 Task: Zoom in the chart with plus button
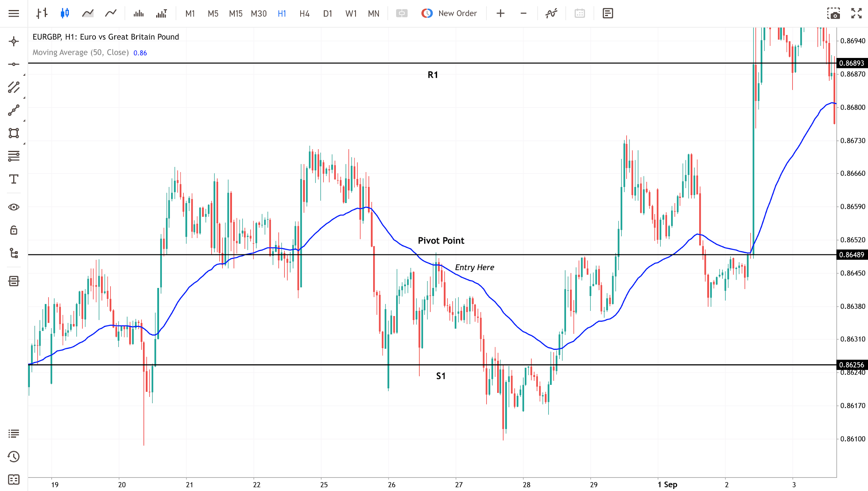pyautogui.click(x=500, y=14)
